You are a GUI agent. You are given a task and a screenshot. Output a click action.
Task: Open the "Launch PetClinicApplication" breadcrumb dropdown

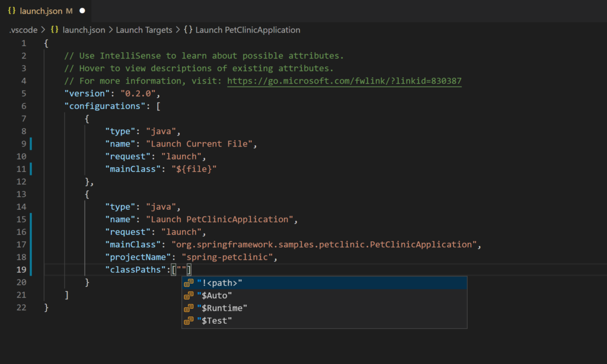point(248,30)
